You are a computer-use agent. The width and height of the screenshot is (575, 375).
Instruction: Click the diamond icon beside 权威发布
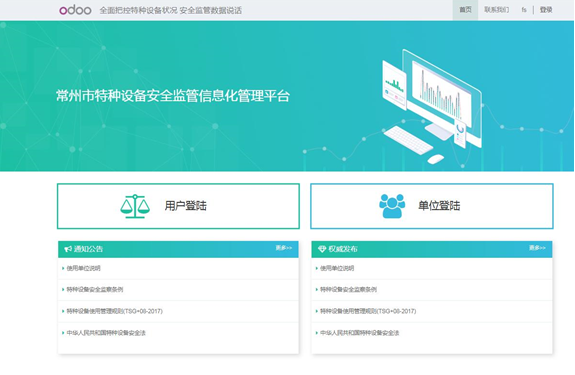[322, 249]
